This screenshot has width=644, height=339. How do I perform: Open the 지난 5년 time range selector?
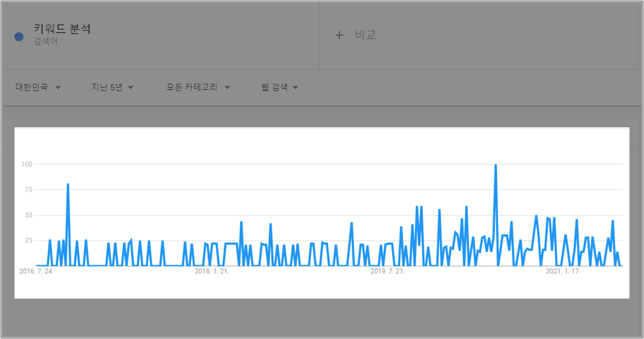point(107,87)
